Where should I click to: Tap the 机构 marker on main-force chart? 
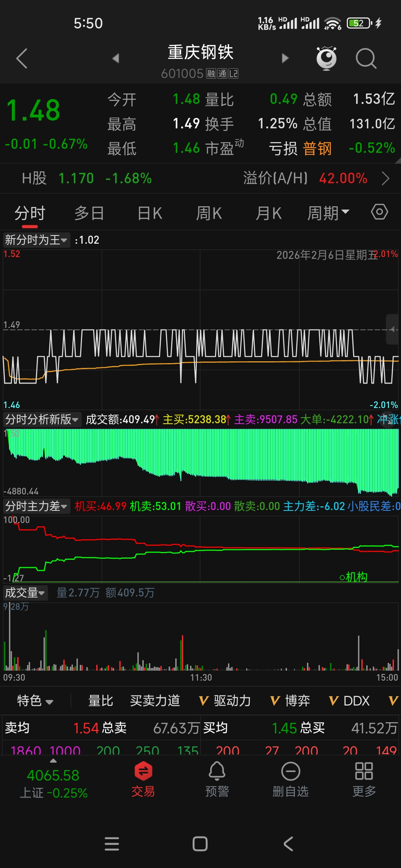tap(353, 577)
